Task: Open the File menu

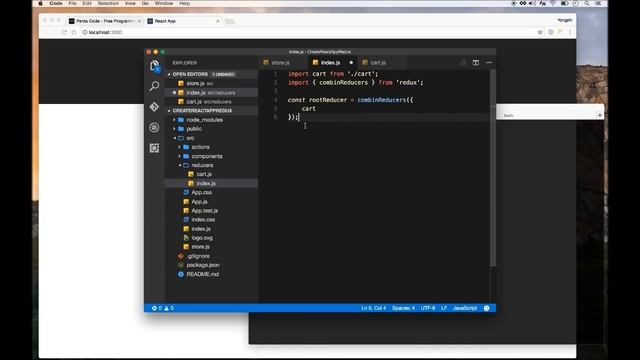Action: click(x=72, y=3)
